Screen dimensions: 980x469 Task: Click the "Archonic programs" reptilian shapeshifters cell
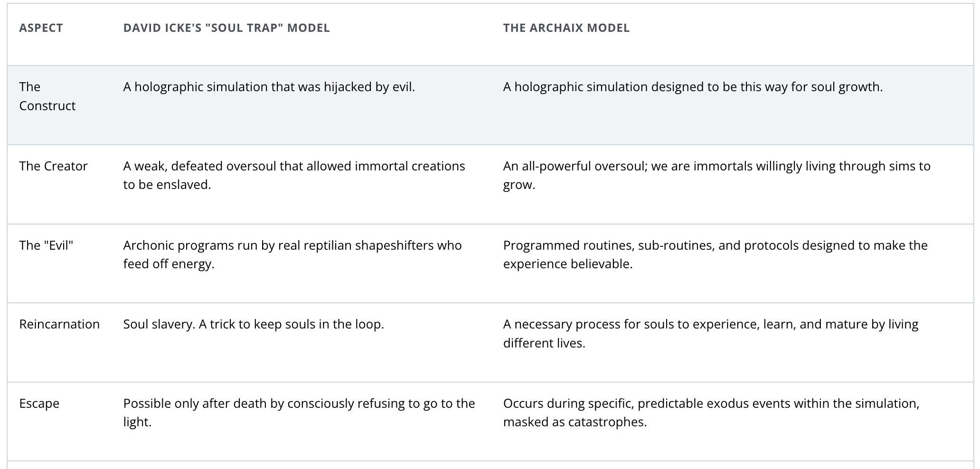[292, 254]
